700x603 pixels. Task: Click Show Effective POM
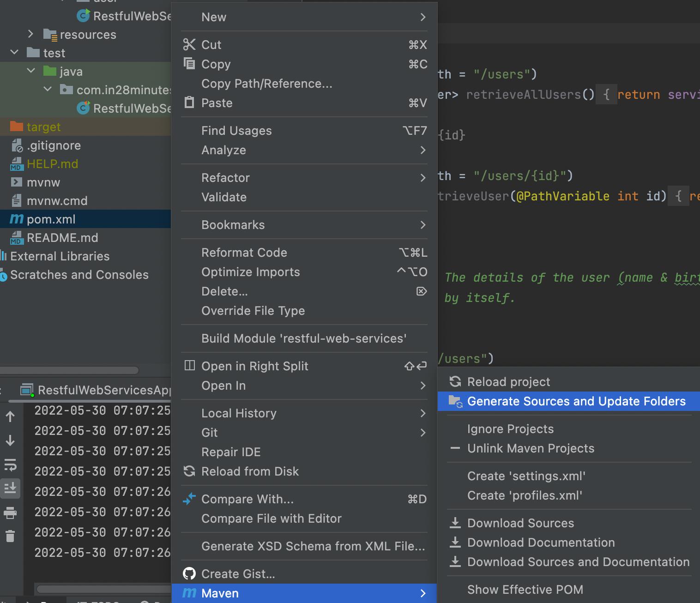click(525, 589)
